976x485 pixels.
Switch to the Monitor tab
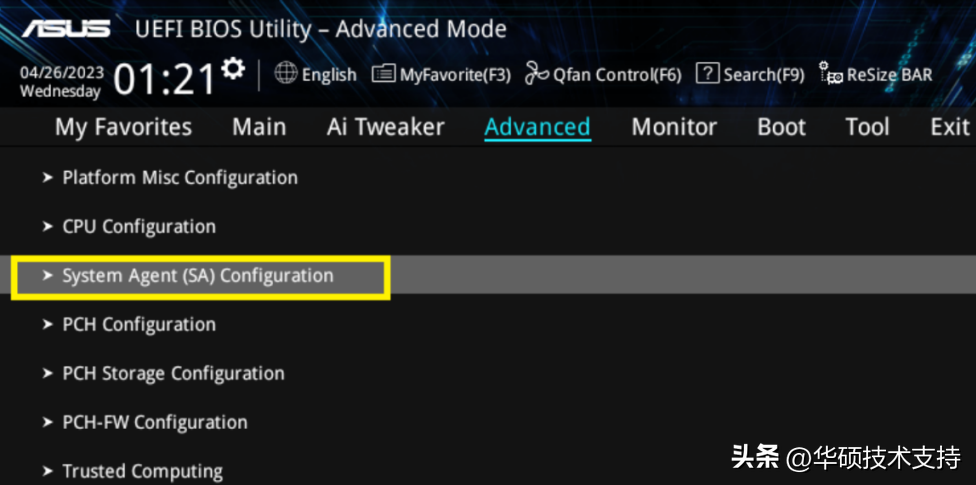pos(674,127)
